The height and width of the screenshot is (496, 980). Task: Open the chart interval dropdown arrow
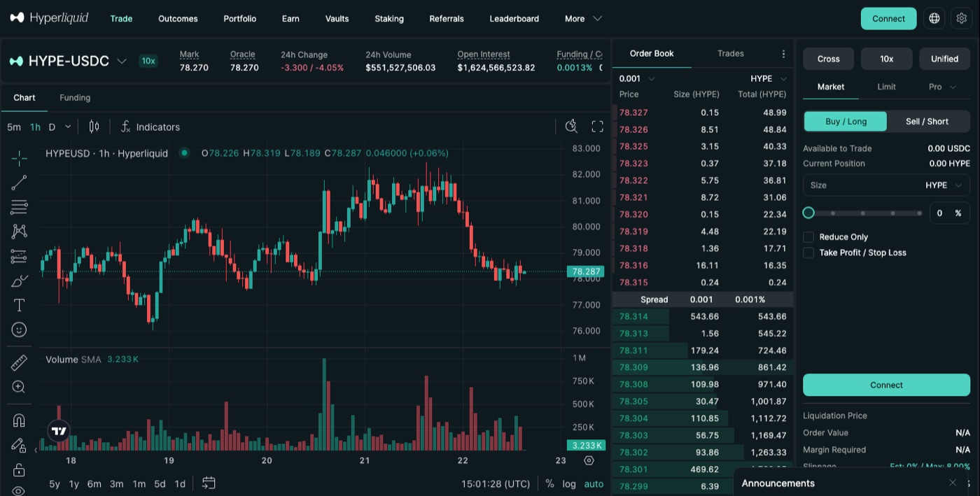[x=68, y=127]
